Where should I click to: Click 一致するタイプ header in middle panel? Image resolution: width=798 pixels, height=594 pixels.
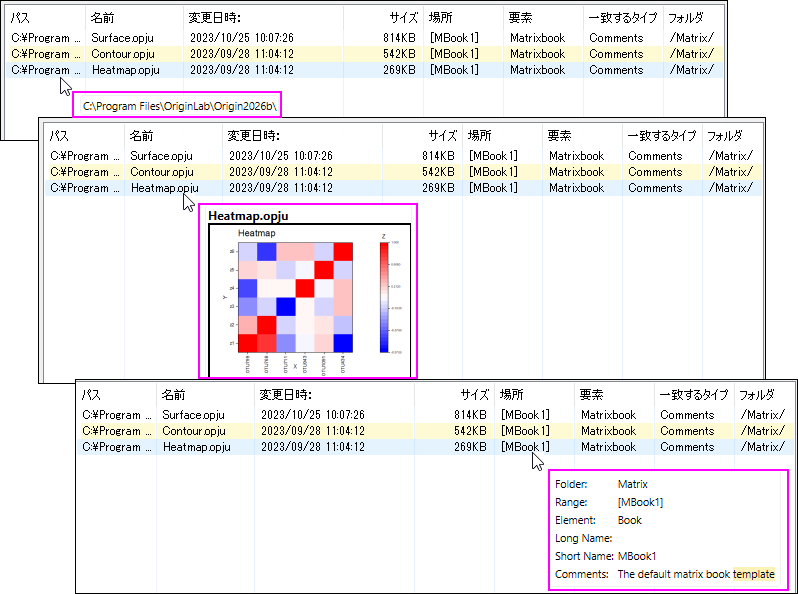662,136
